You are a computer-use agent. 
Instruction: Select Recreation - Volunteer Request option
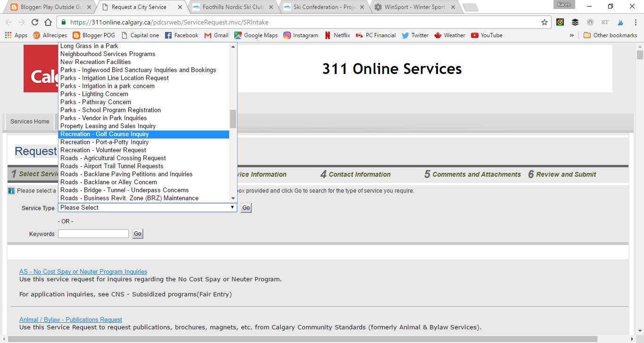144,150
